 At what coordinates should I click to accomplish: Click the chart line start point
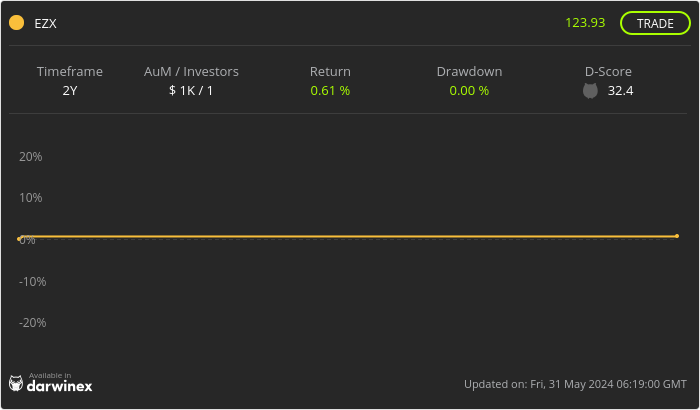pyautogui.click(x=20, y=238)
